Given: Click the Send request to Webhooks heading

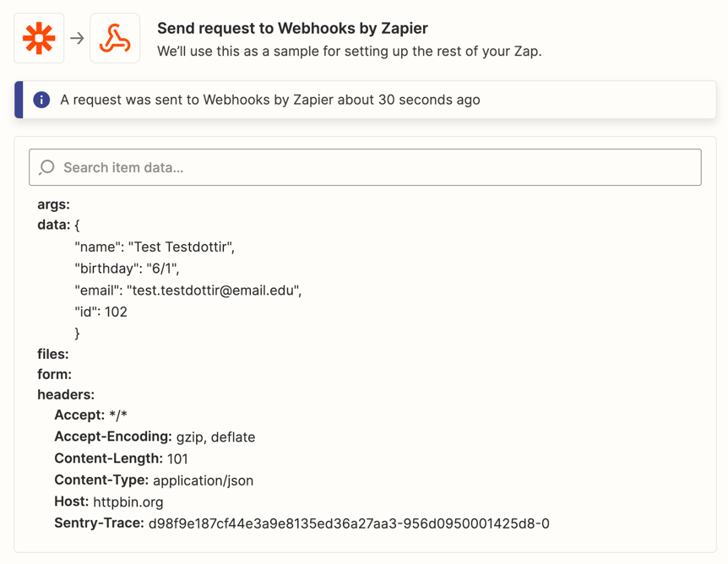Looking at the screenshot, I should 292,29.
